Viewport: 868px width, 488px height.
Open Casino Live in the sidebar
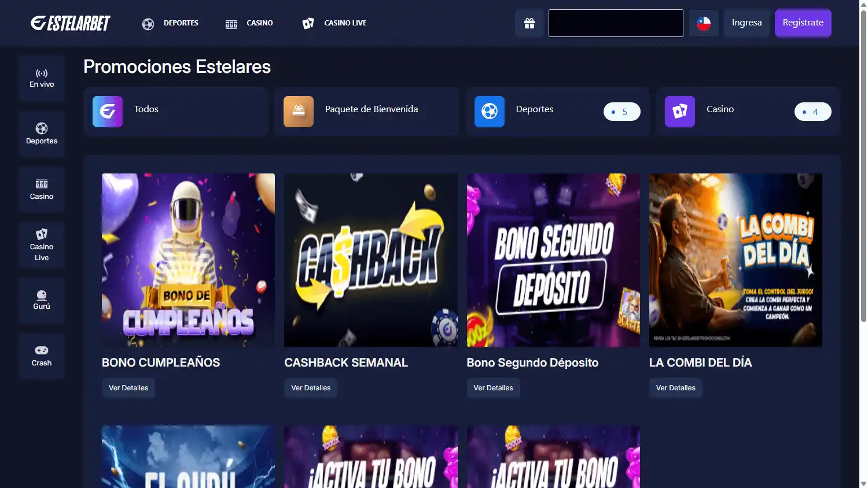[x=42, y=245]
